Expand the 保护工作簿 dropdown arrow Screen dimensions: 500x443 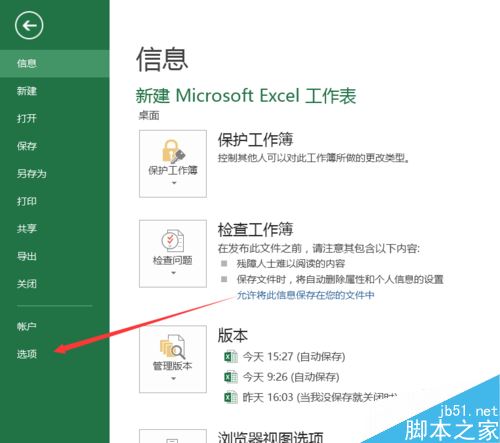174,183
